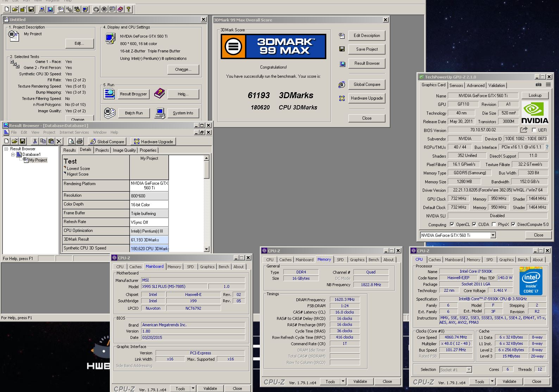Click the New document icon in the Result Browser toolbar
The image size is (559, 392).
(x=6, y=141)
